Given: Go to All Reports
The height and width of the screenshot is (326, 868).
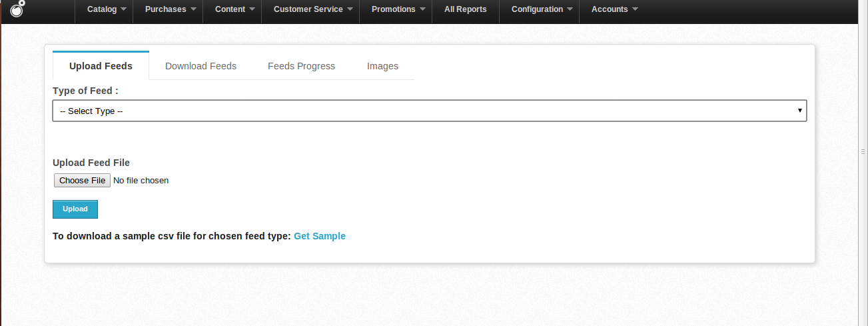Looking at the screenshot, I should pos(465,9).
